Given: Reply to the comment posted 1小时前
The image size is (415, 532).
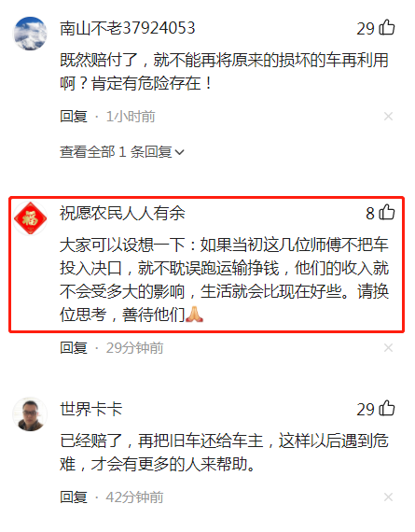Looking at the screenshot, I should point(74,117).
